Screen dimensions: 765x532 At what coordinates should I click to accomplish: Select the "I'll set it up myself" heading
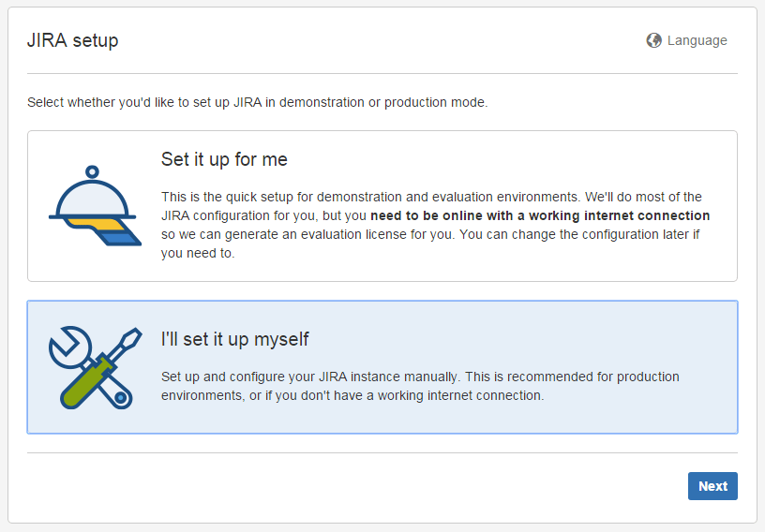click(x=234, y=339)
